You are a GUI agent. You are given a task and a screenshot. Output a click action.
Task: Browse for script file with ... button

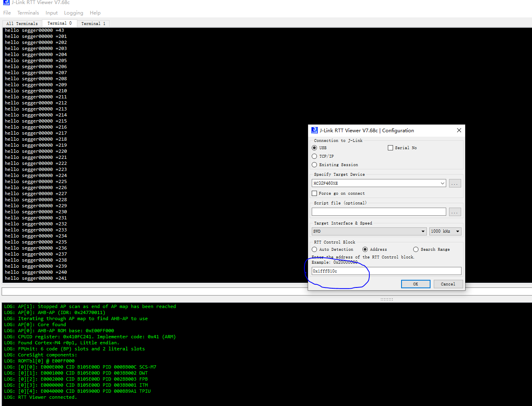455,212
